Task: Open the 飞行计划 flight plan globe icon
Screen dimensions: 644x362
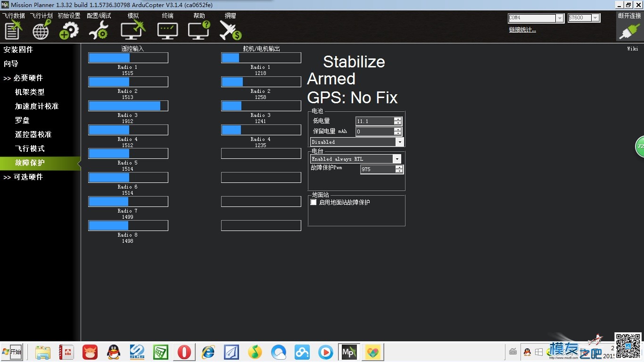Action: (x=41, y=30)
